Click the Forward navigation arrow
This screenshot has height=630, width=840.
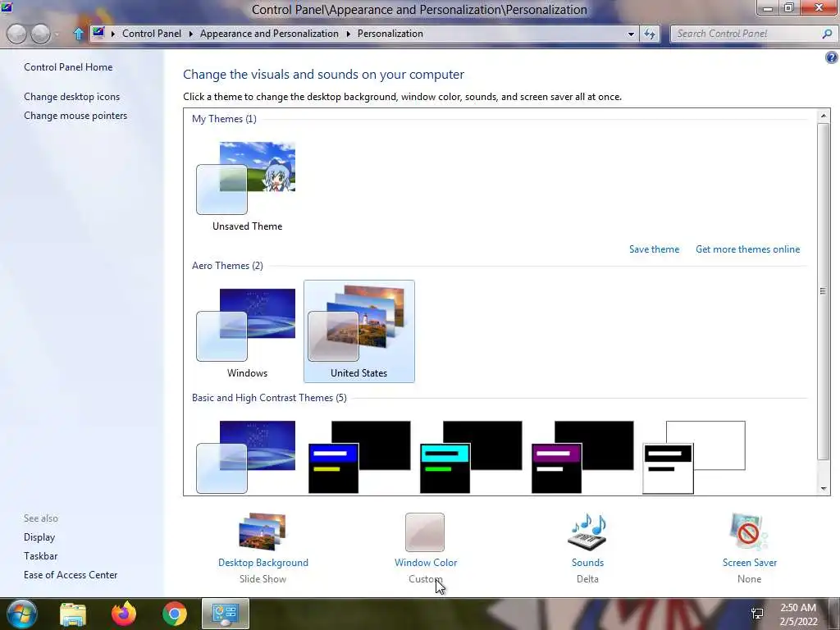[40, 34]
